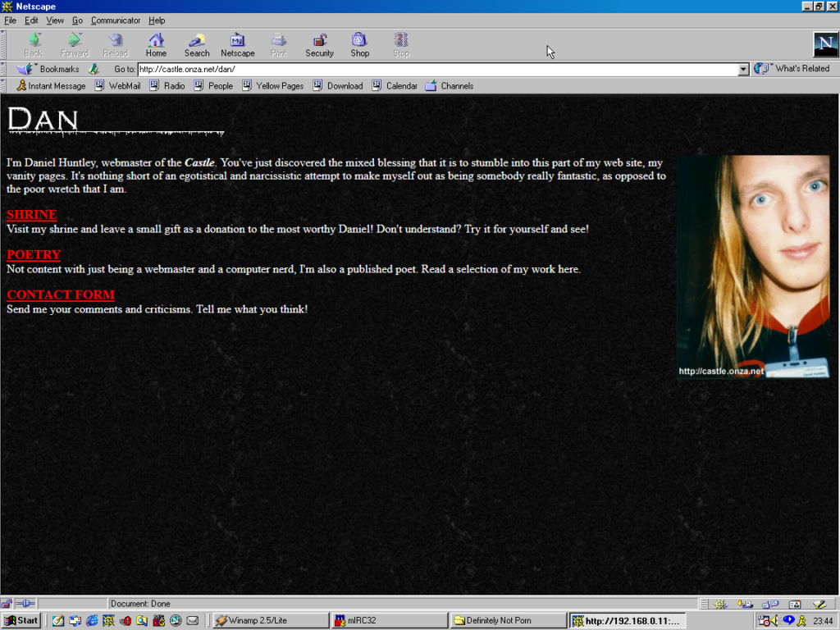Open the location bar history dropdown
Screen dimensions: 840x630
(743, 69)
